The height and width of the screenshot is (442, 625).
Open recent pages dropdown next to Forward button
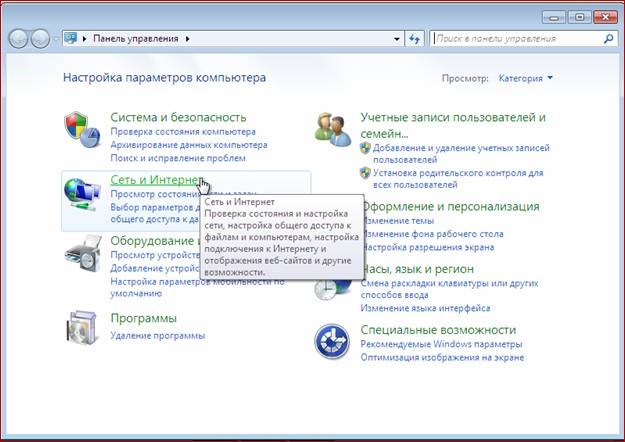coord(56,39)
